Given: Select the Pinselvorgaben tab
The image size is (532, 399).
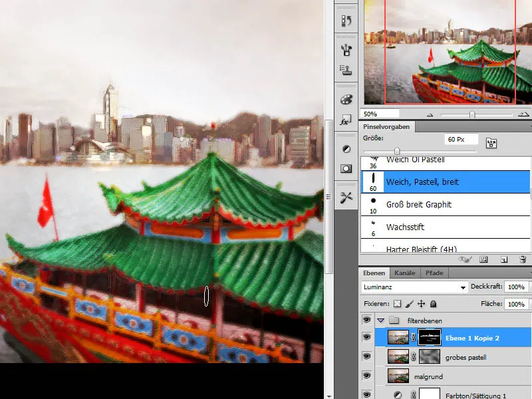Looking at the screenshot, I should 386,126.
